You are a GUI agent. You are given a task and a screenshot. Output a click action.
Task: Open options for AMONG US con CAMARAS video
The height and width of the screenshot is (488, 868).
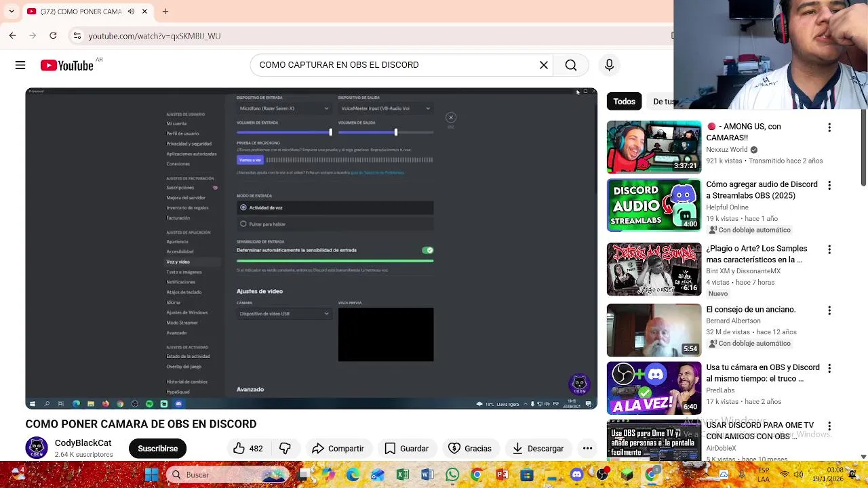[x=829, y=127]
